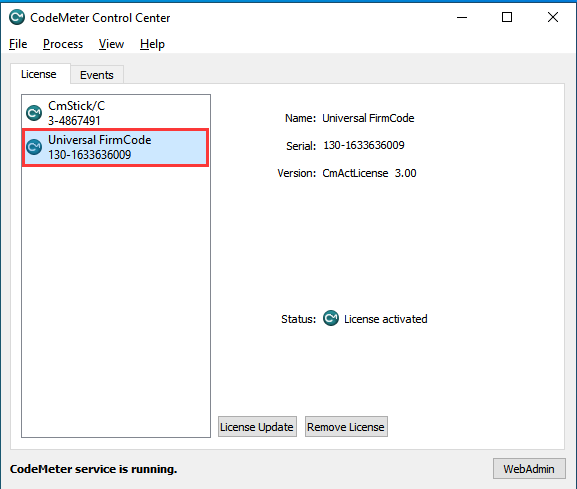577x489 pixels.
Task: Open the View menu
Action: point(111,44)
